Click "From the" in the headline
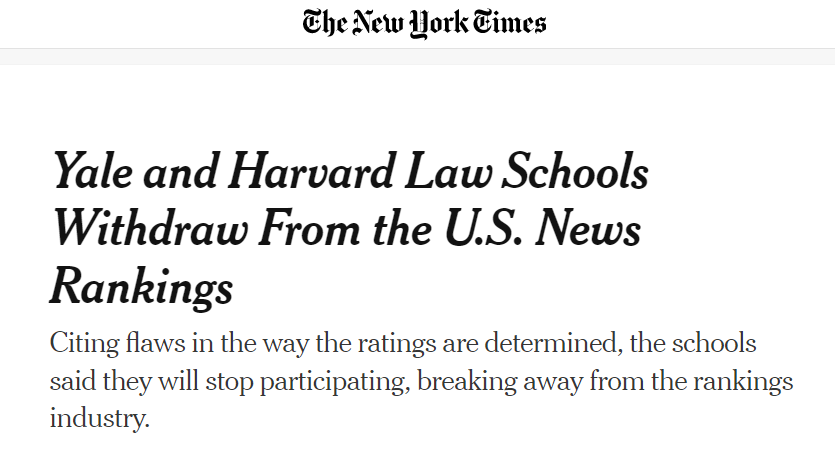The height and width of the screenshot is (463, 835). pyautogui.click(x=344, y=230)
